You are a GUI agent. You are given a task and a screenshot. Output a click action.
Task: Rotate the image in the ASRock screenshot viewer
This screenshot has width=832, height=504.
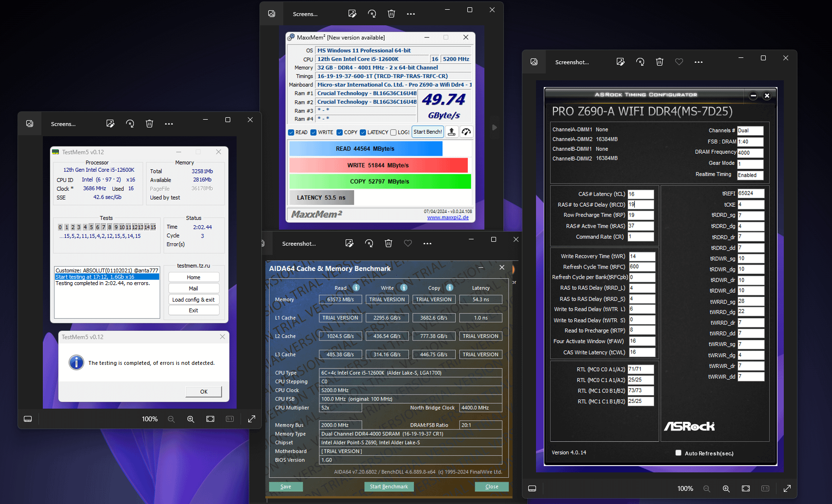coord(640,62)
